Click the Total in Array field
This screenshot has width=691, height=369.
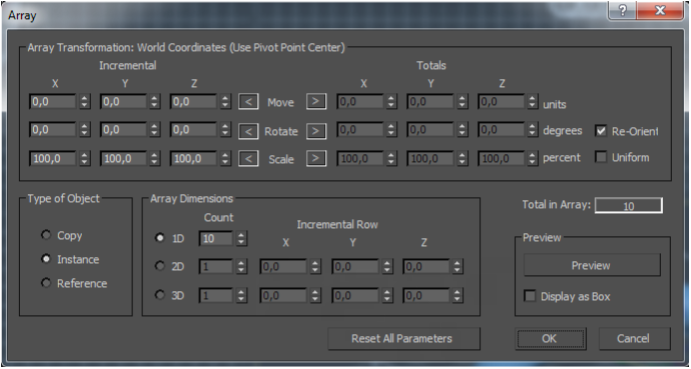pyautogui.click(x=628, y=205)
